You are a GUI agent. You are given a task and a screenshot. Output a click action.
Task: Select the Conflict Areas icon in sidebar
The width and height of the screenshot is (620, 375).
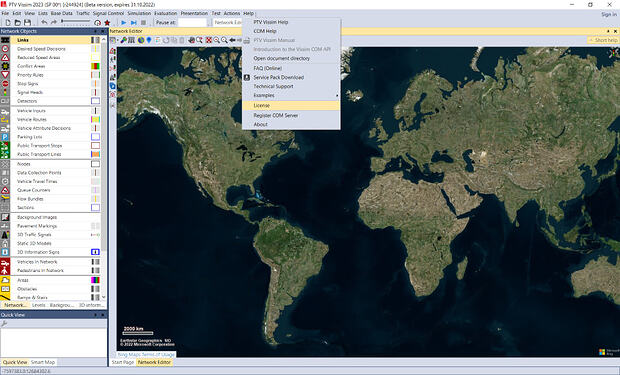click(x=5, y=66)
